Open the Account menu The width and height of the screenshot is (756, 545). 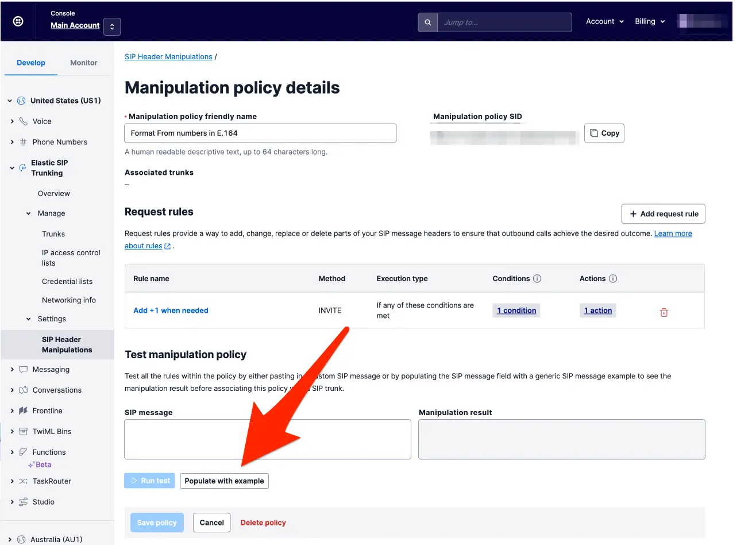(605, 21)
